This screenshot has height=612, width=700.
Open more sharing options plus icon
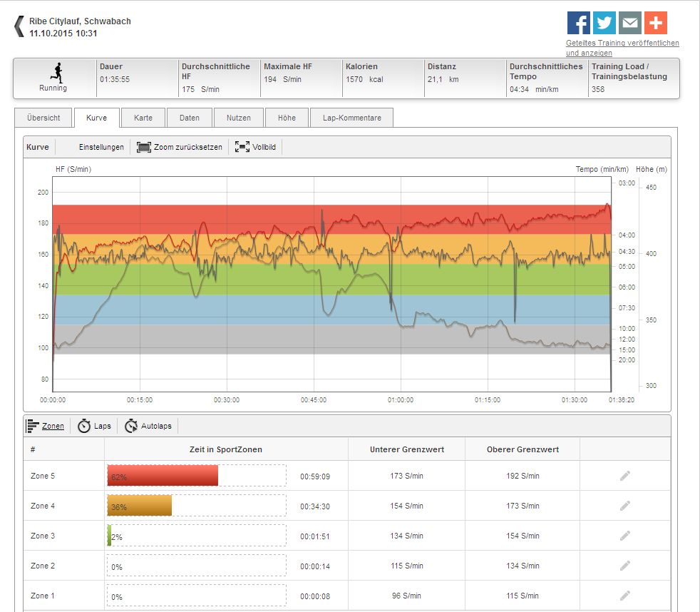coord(655,23)
